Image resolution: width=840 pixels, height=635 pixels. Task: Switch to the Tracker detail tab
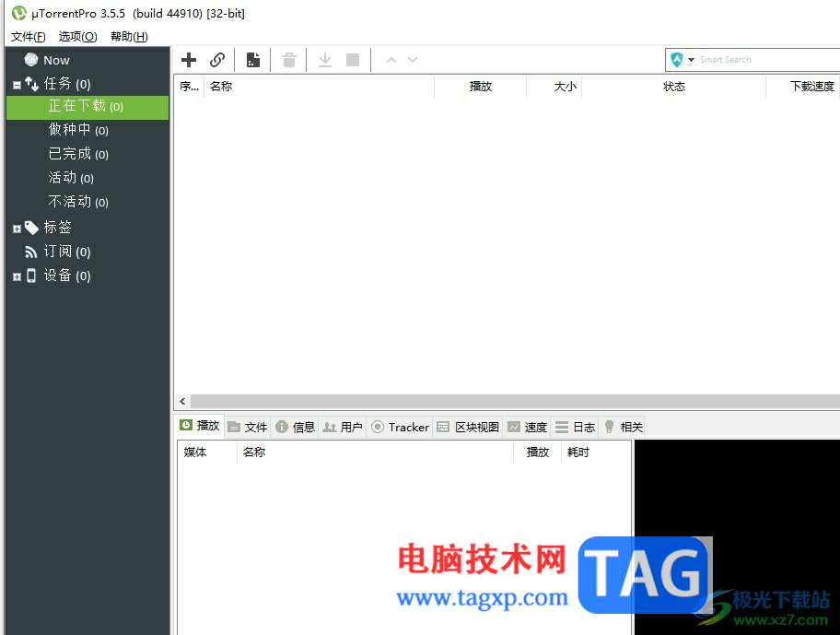tap(400, 427)
